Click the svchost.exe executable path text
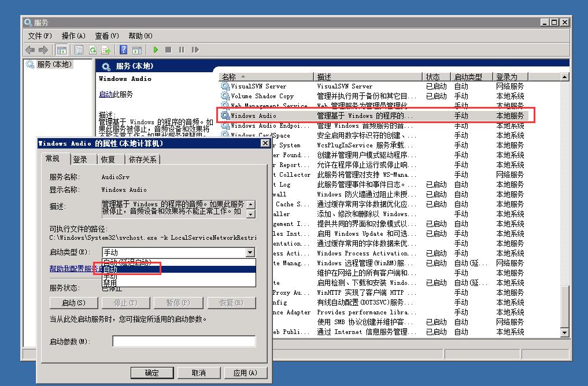The width and height of the screenshot is (588, 386). coord(153,237)
